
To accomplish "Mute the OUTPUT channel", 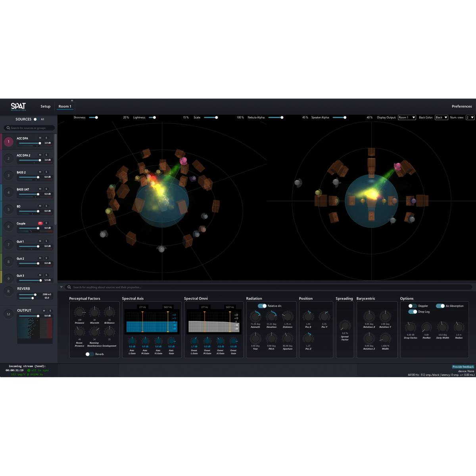I will coord(44,311).
